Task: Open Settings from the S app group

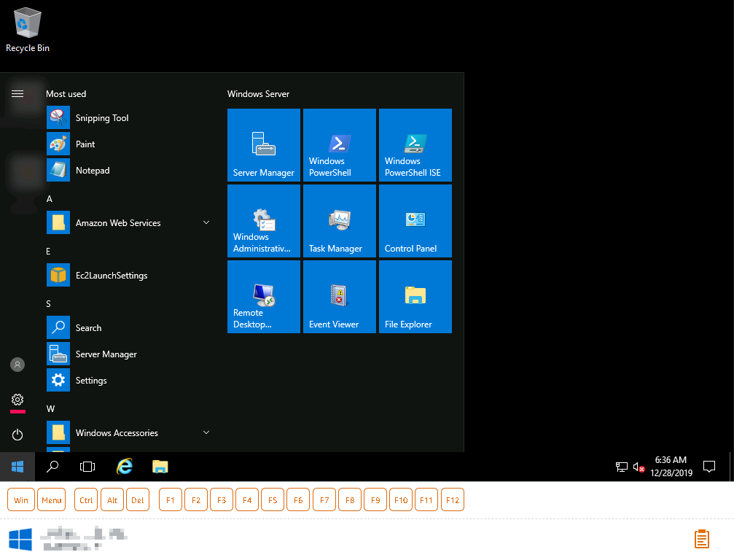Action: coord(130,380)
